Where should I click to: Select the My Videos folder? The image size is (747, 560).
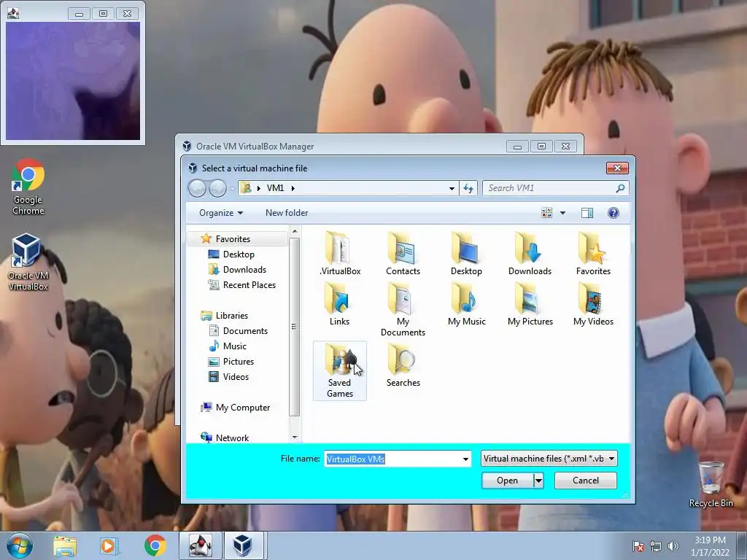(593, 304)
